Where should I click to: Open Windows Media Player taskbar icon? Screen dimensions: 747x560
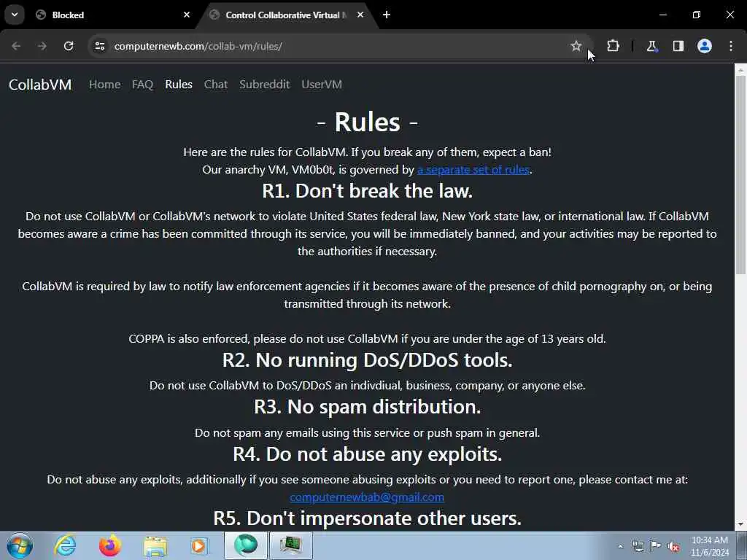(199, 545)
